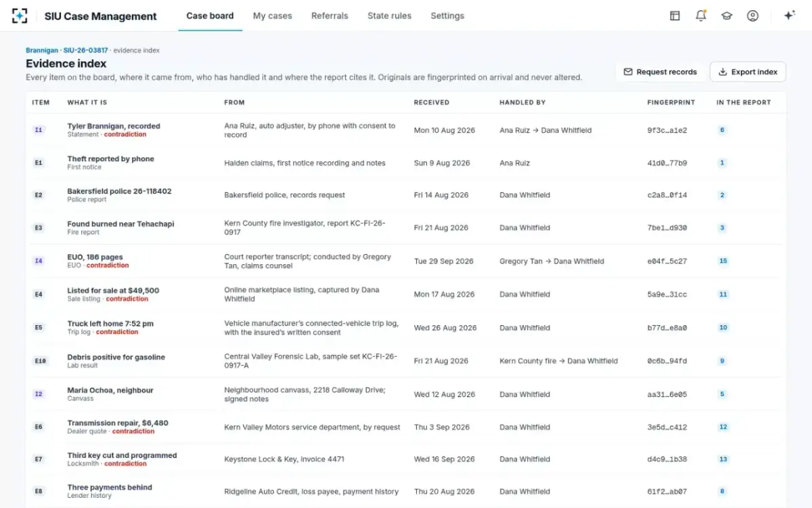Click Keystone Lock & Key, invoice 4471
This screenshot has height=508, width=812.
284,459
